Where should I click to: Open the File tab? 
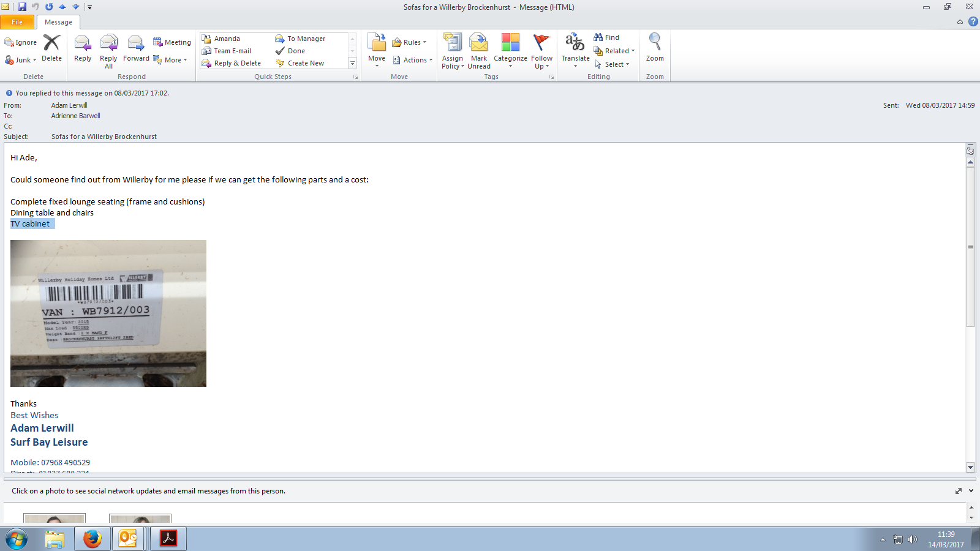tap(17, 22)
